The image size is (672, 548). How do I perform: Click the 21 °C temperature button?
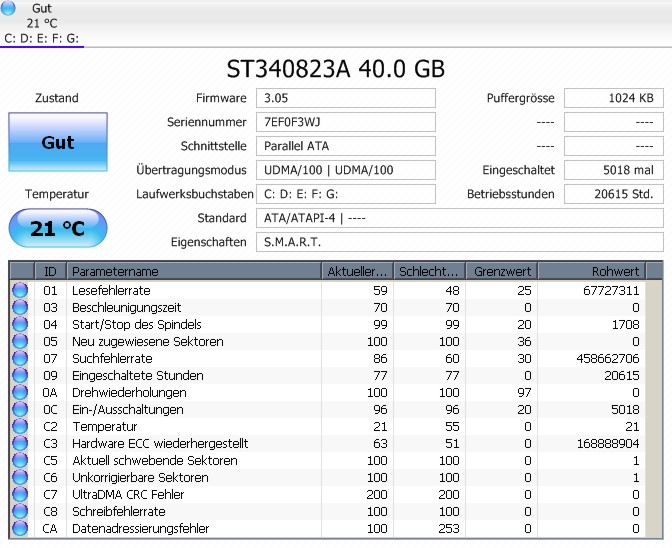[58, 228]
